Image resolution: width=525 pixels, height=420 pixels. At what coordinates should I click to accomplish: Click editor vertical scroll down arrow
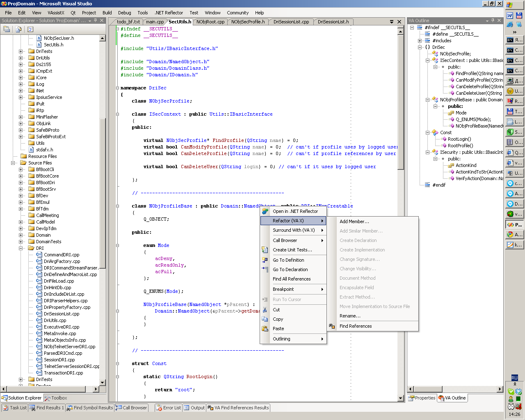tap(401, 398)
